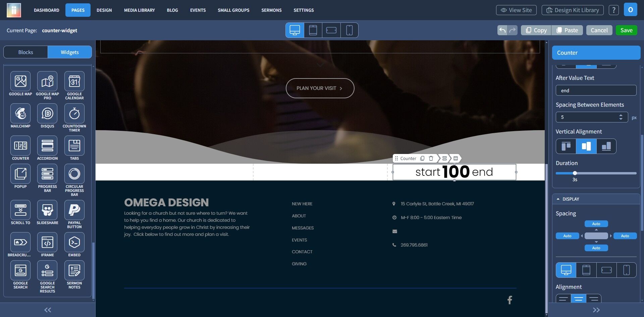
Task: Open Settings in the top navigation
Action: click(x=304, y=10)
